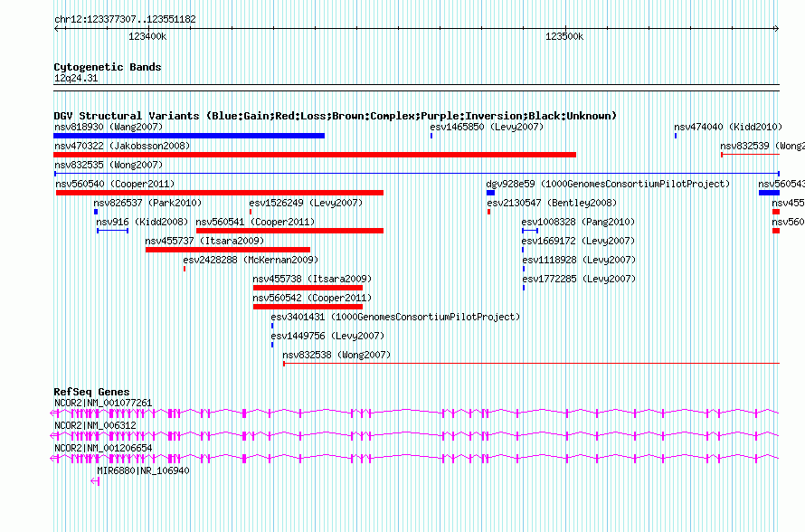Select the red bar under nsv455738
This screenshot has width=805, height=532.
[308, 288]
